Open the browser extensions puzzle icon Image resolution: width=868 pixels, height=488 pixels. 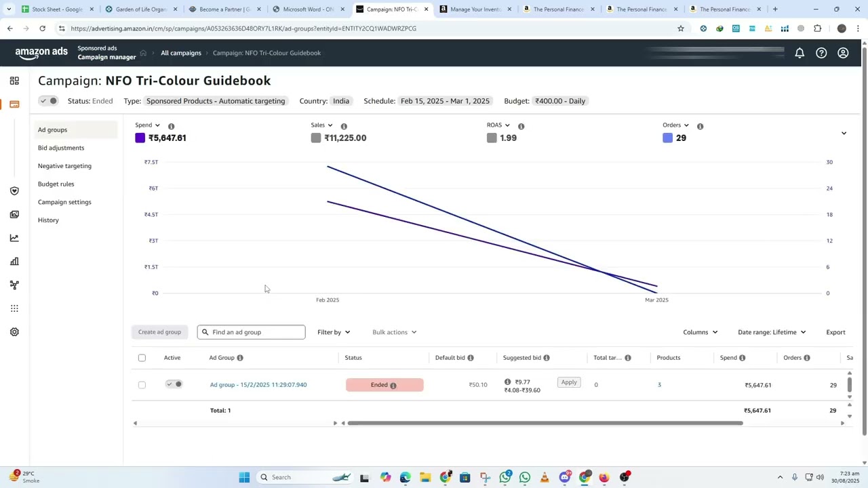click(817, 28)
